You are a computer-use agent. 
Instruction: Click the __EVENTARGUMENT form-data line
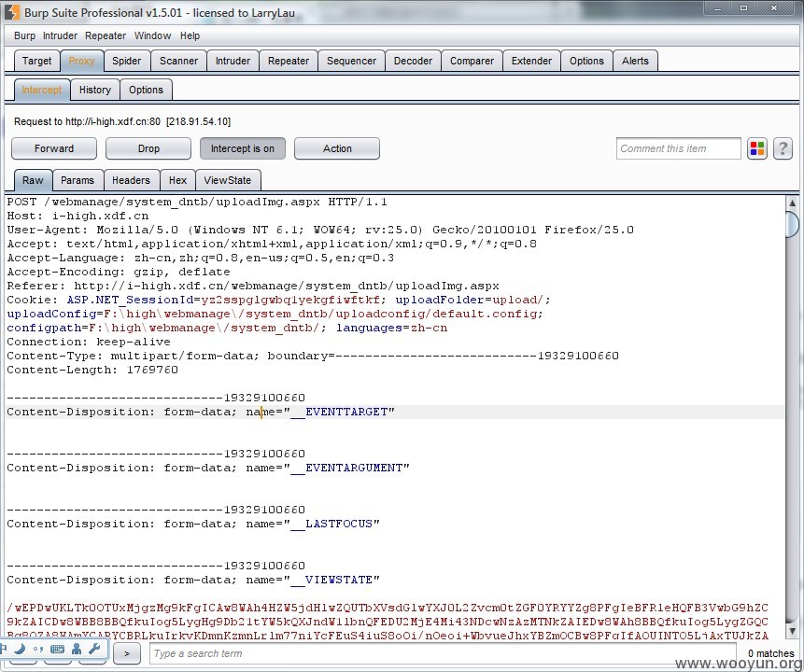pos(208,468)
